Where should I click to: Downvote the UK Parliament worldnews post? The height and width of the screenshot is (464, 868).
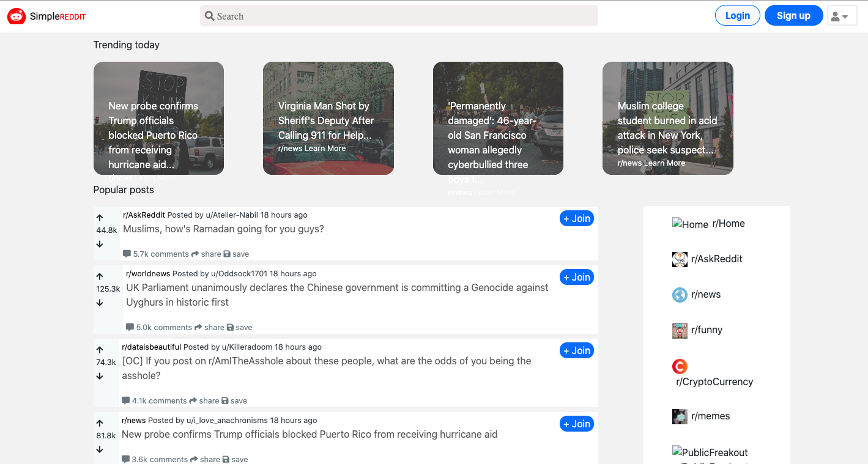(100, 303)
